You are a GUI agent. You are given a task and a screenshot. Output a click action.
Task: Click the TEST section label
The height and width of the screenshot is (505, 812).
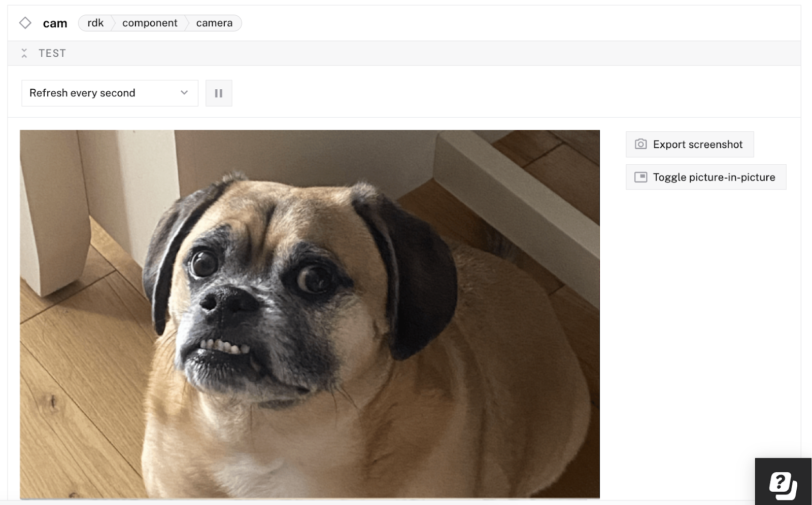[52, 53]
